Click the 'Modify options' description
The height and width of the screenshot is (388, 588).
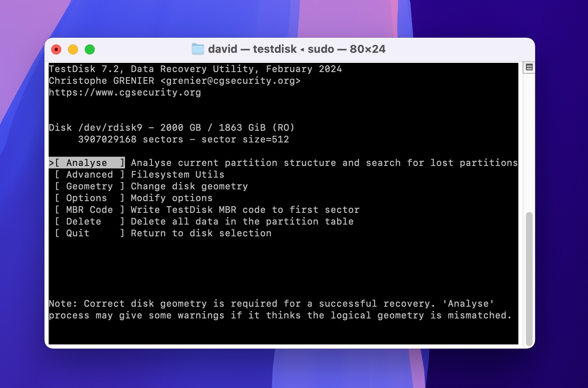[x=172, y=198]
